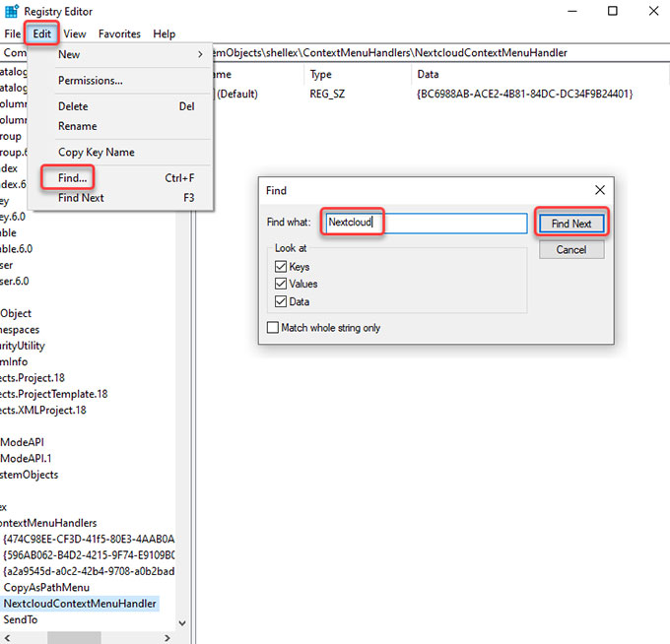Viewport: 670px width, 644px height.
Task: Click the Data column header
Action: click(540, 74)
